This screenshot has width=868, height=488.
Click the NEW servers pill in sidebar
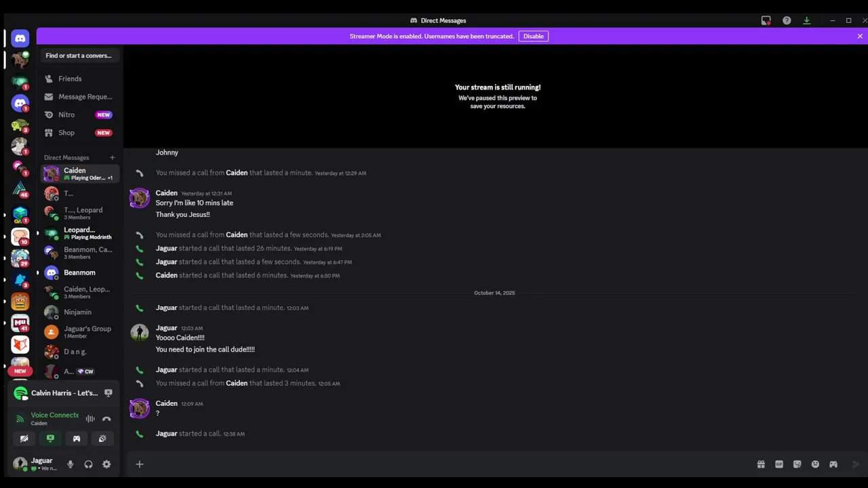(20, 371)
